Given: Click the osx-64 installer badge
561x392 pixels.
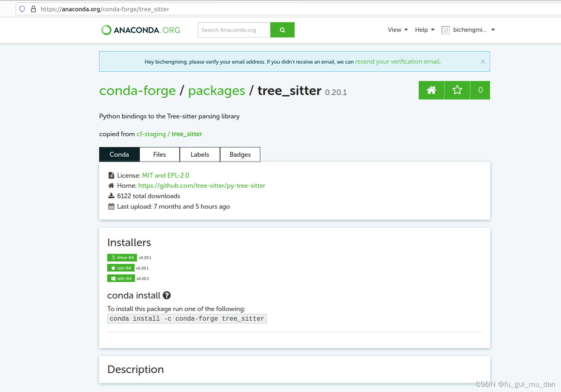Looking at the screenshot, I should 121,268.
